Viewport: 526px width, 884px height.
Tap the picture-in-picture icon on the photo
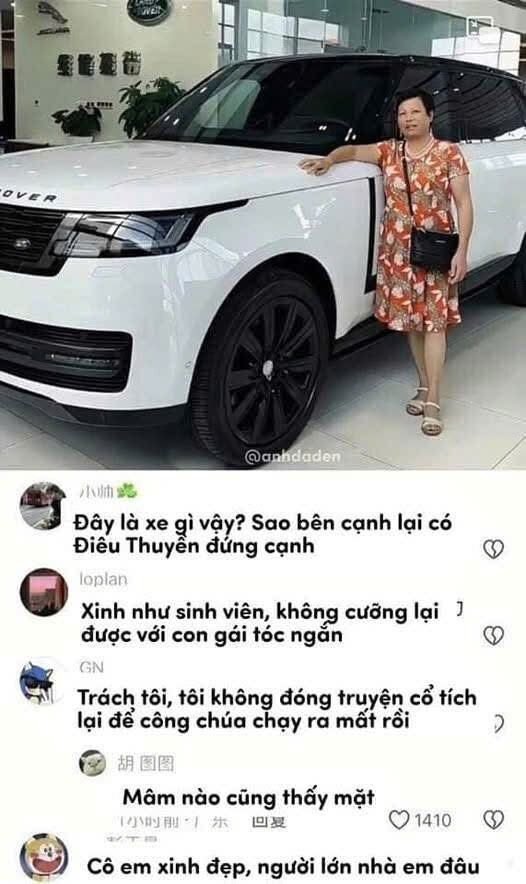(x=480, y=26)
